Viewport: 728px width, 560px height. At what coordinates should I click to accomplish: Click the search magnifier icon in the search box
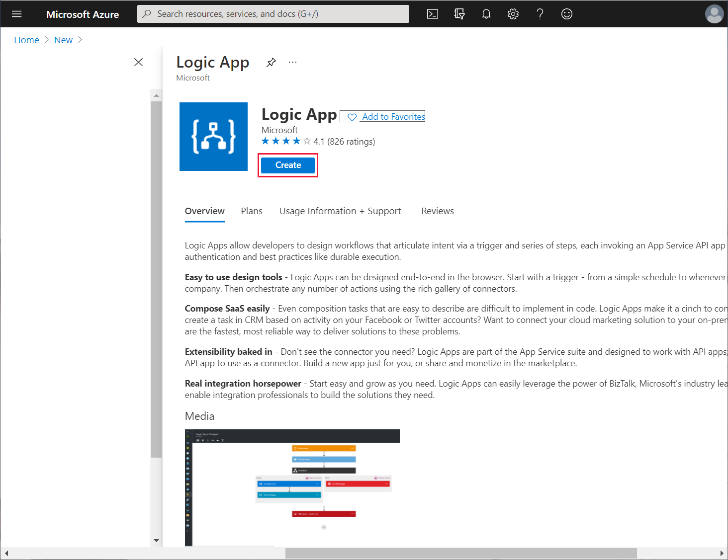(x=147, y=14)
